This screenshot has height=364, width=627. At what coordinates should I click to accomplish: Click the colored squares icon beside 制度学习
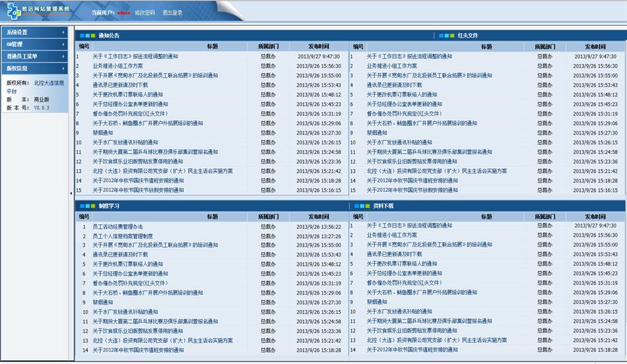(86, 206)
